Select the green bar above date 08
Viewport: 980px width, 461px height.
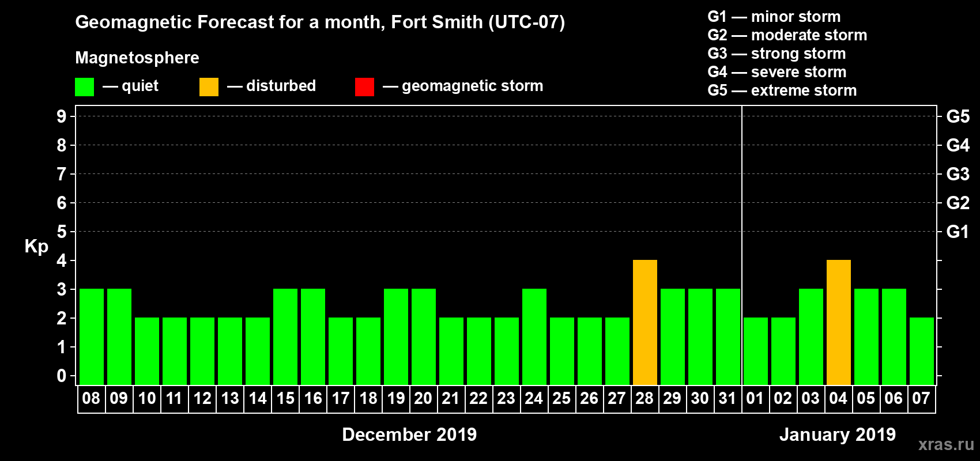pyautogui.click(x=92, y=337)
